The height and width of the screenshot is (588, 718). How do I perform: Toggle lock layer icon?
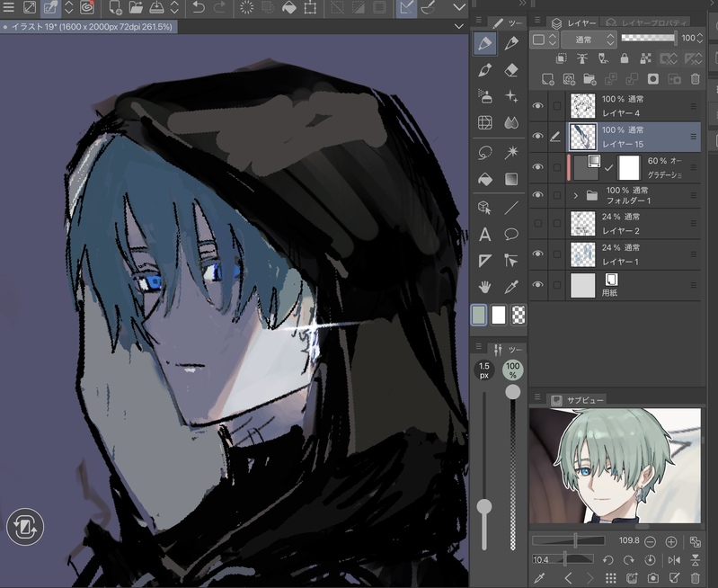(x=625, y=58)
